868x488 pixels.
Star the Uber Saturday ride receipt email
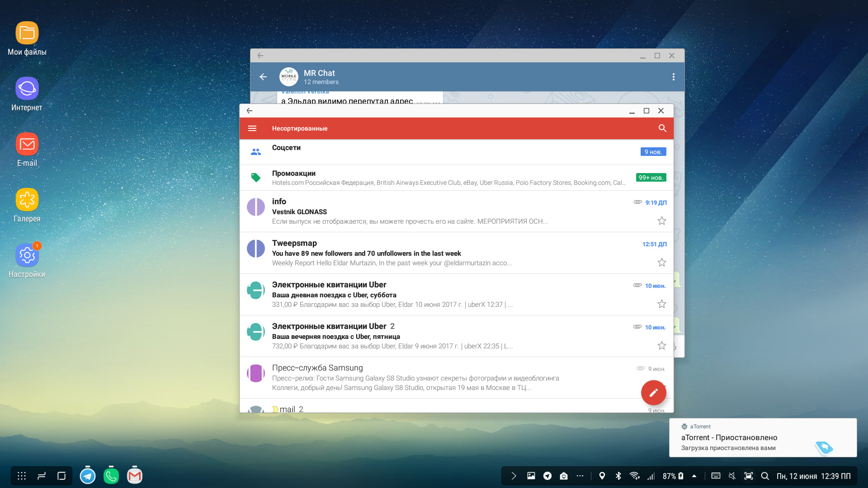pos(662,304)
